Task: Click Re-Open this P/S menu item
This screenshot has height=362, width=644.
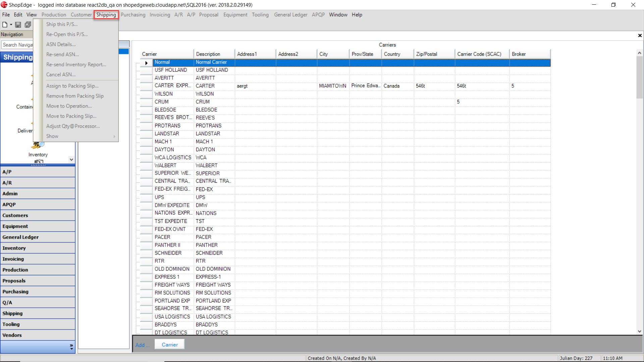Action: tap(68, 34)
